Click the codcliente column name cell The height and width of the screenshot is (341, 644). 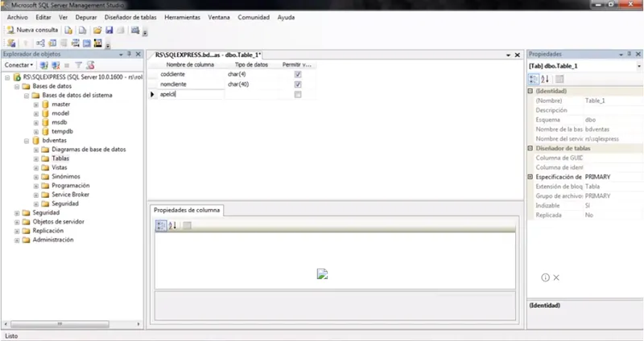pos(191,74)
